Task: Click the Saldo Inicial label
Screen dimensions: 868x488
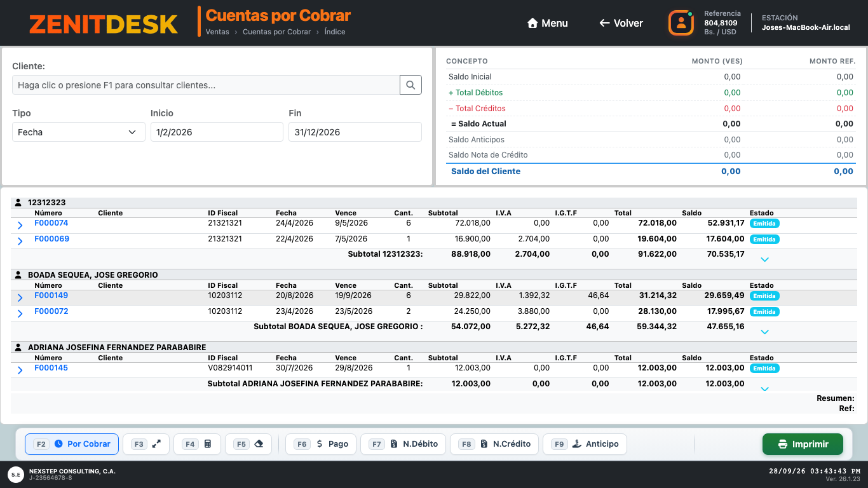Action: 470,77
